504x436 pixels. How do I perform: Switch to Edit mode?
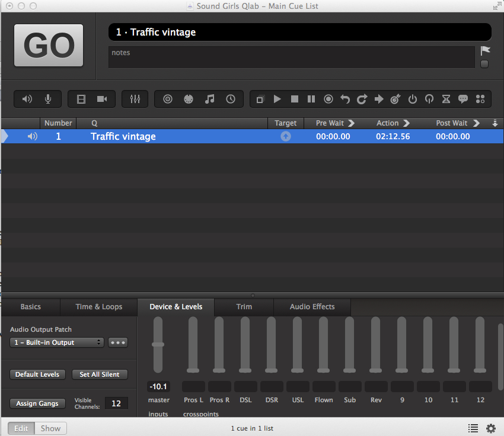[x=21, y=428]
